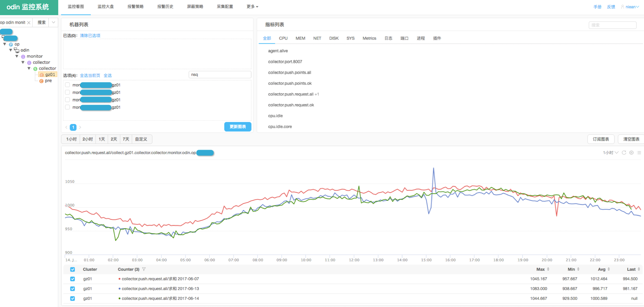Go to next machine list page arrow
Viewport: 644px width, 307px height.
[x=80, y=127]
